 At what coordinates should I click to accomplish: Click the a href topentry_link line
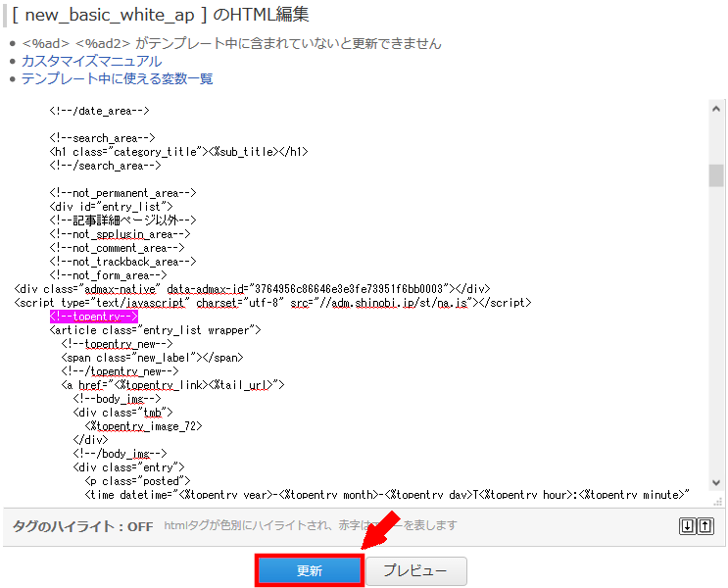[172, 385]
